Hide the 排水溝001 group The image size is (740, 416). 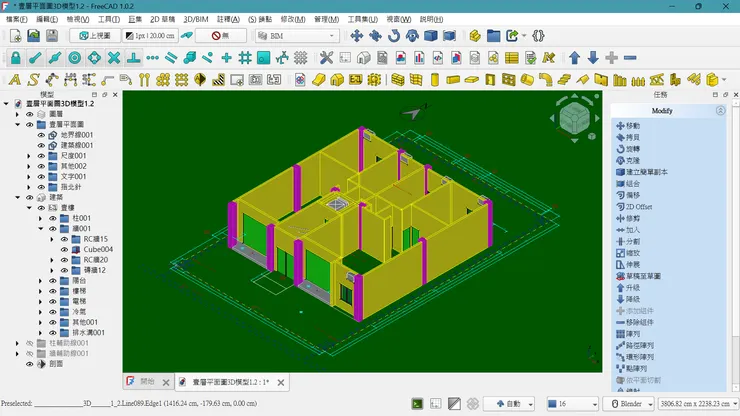point(53,333)
